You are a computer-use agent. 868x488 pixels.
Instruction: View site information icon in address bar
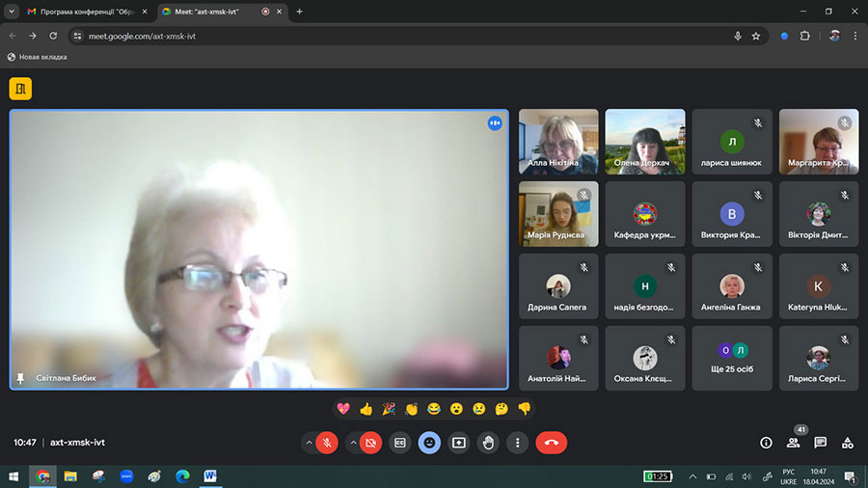(x=77, y=36)
